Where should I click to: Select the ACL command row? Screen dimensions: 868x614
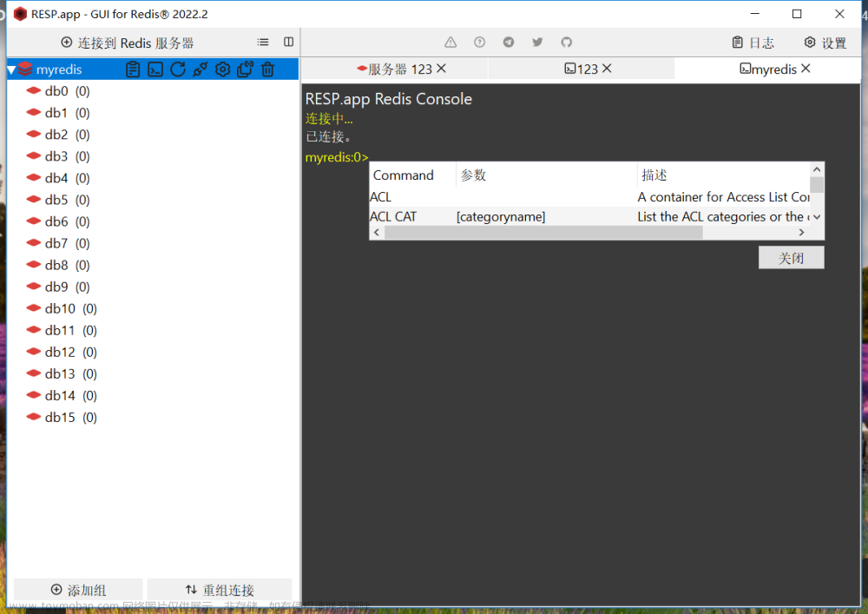589,197
